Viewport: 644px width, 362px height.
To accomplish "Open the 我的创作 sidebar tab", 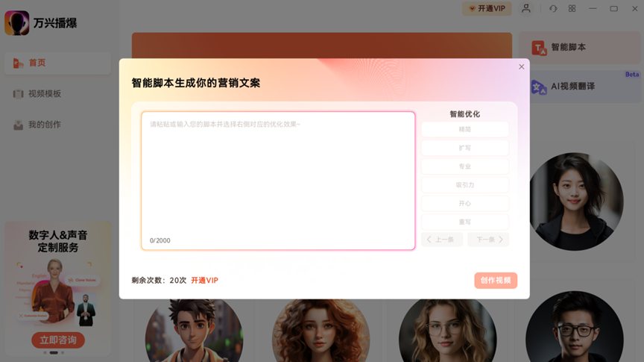I will tap(57, 125).
